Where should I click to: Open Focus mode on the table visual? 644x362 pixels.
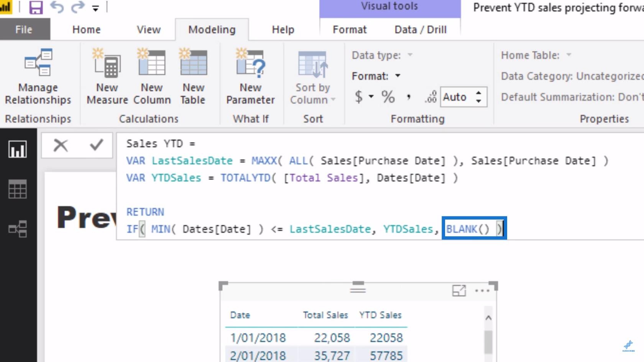[x=459, y=291]
